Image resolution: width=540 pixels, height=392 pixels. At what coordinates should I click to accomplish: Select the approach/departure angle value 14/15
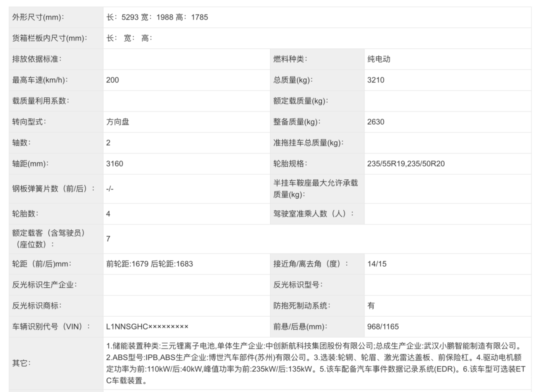(376, 264)
